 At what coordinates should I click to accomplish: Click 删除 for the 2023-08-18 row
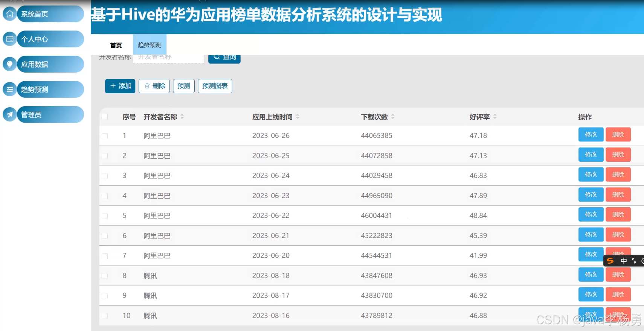pyautogui.click(x=618, y=275)
